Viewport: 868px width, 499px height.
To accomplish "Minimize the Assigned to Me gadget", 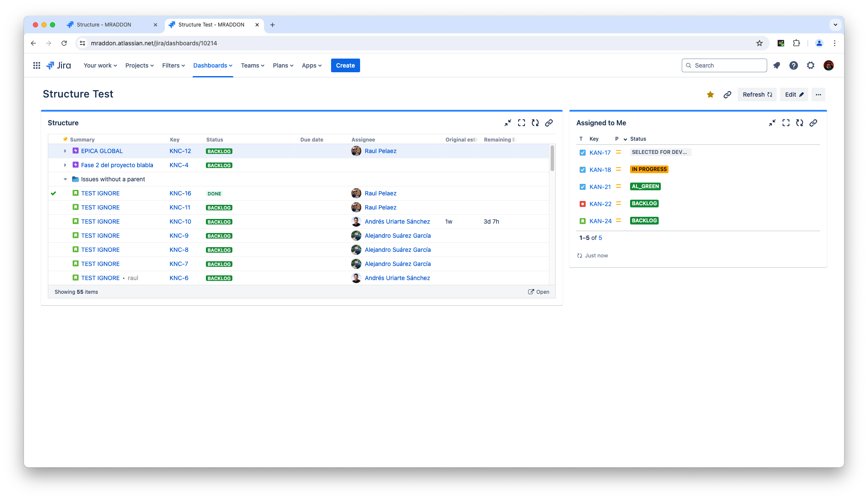I will click(772, 123).
